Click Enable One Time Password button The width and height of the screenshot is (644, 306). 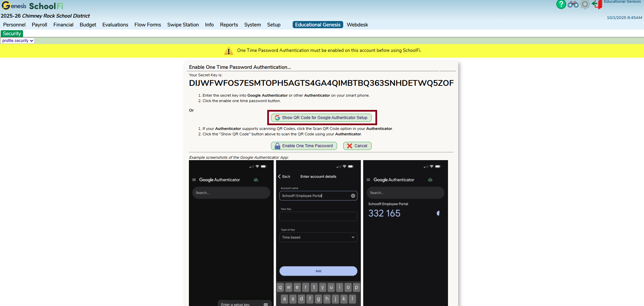pyautogui.click(x=304, y=146)
